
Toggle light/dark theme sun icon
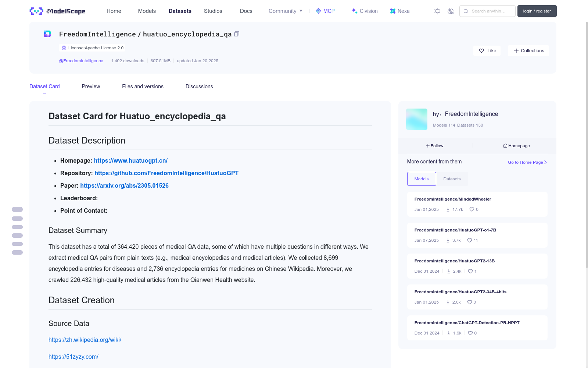pos(437,11)
